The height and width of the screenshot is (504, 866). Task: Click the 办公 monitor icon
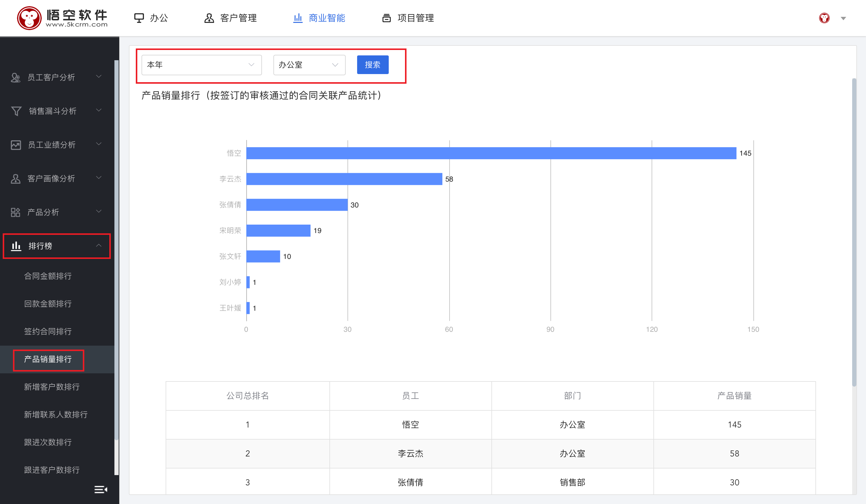[x=139, y=18]
